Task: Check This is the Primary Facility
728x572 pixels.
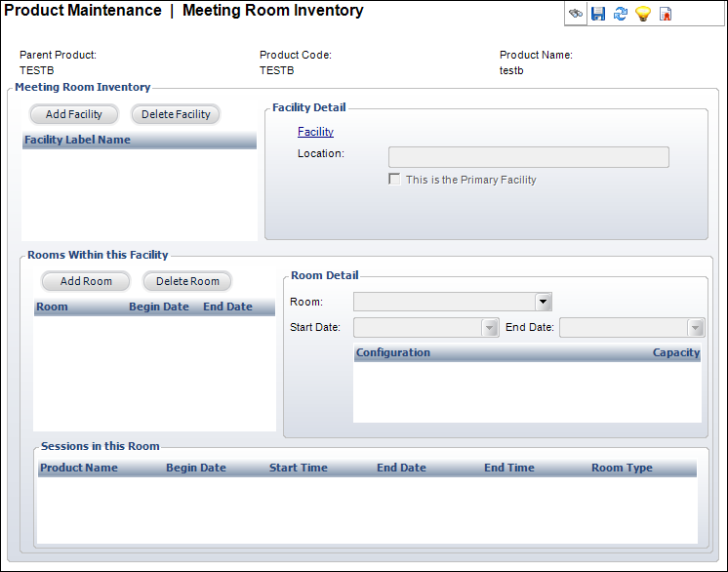Action: (x=394, y=180)
